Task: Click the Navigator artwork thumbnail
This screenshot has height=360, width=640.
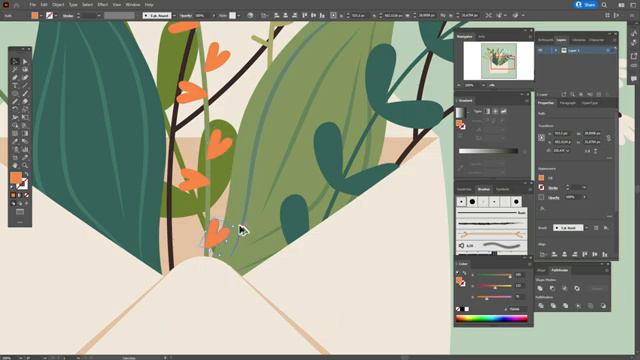Action: (x=498, y=61)
